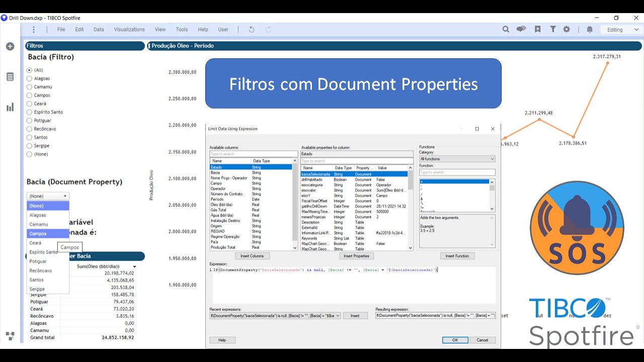The image size is (644, 362).
Task: Open the Spotfire search magnifier icon
Action: coord(506,29)
